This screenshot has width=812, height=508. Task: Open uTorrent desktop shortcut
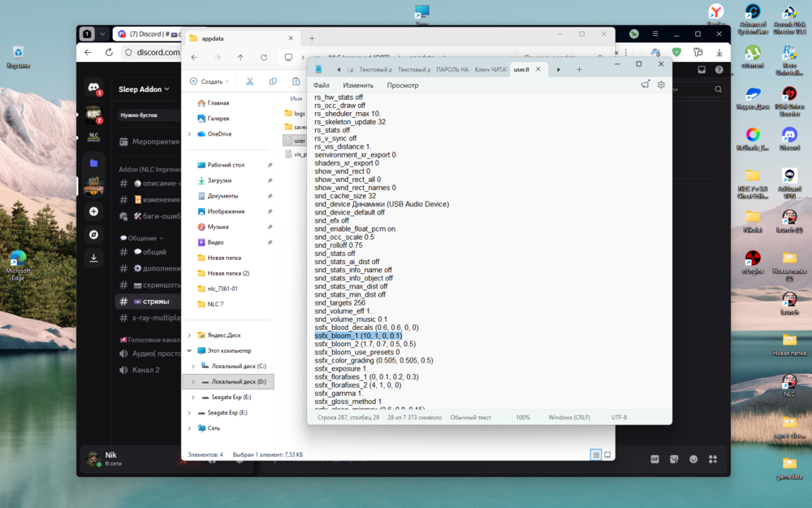(x=753, y=57)
